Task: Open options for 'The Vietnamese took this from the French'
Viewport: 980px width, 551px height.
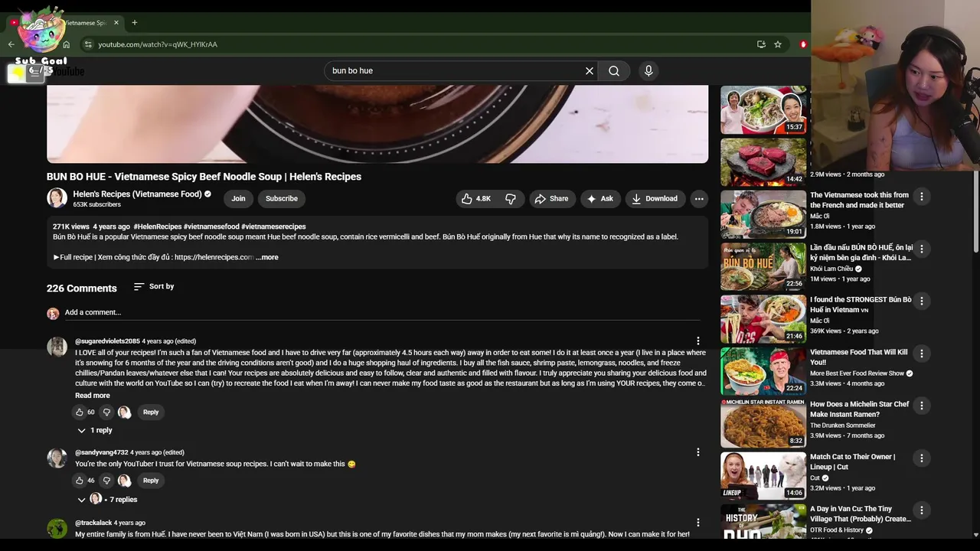Action: 921,197
